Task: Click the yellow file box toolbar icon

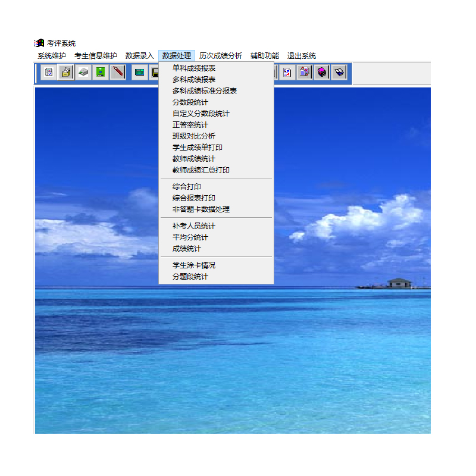Action: click(66, 72)
